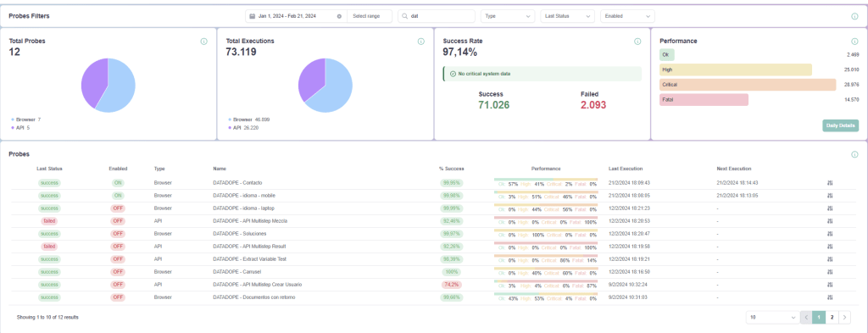Viewport: 868px width, 333px height.
Task: Click the Ok performance bar
Action: 667,55
